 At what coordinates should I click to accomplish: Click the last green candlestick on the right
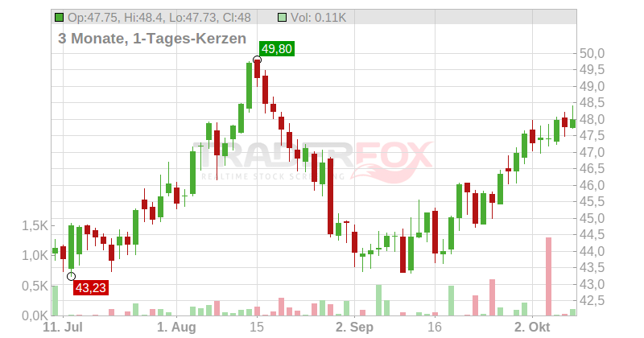(x=572, y=123)
